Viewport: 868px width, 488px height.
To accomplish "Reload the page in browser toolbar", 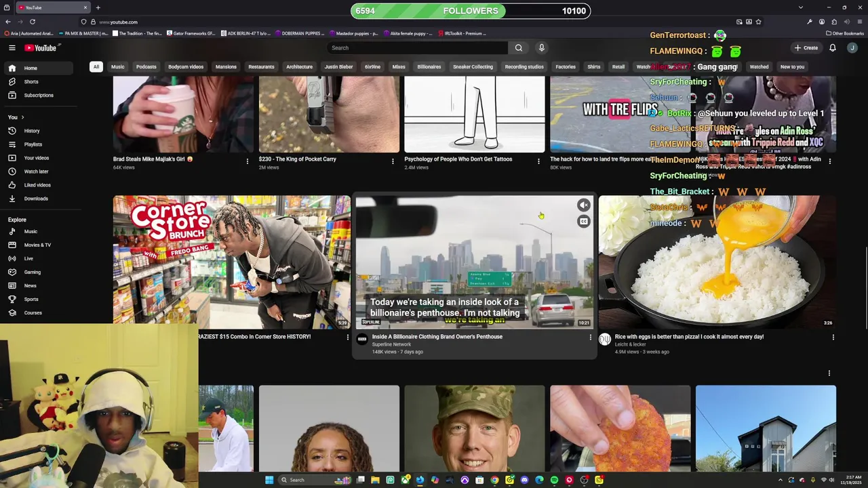I will click(32, 22).
